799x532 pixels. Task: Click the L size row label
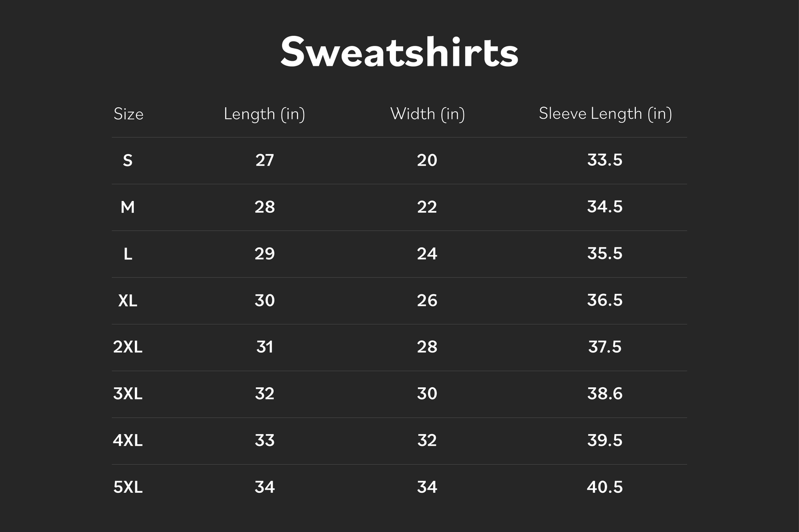pos(128,254)
